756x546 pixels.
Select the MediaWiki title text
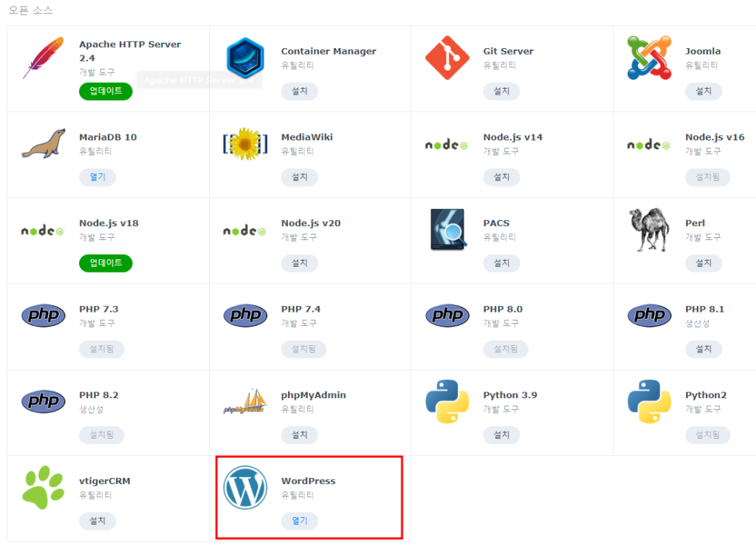pyautogui.click(x=307, y=137)
